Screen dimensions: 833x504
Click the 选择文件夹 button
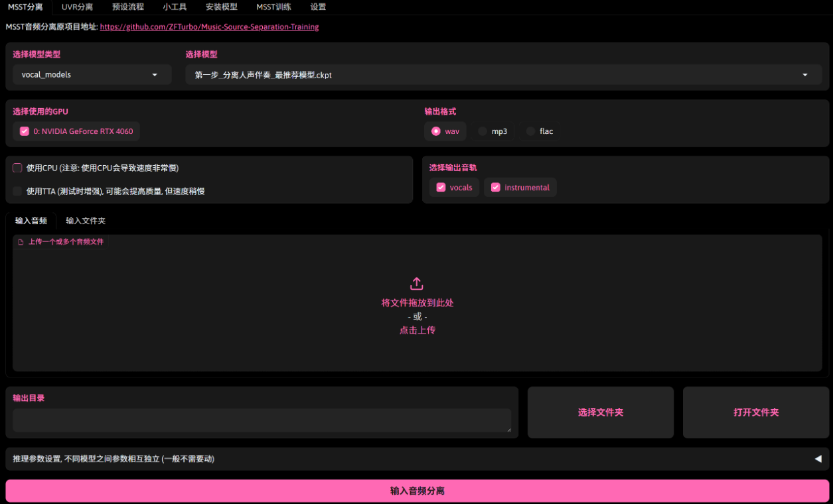pos(600,412)
